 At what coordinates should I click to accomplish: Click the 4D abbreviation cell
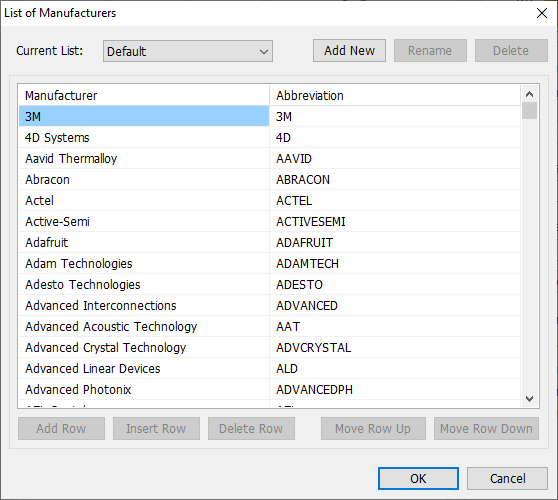[x=395, y=137]
